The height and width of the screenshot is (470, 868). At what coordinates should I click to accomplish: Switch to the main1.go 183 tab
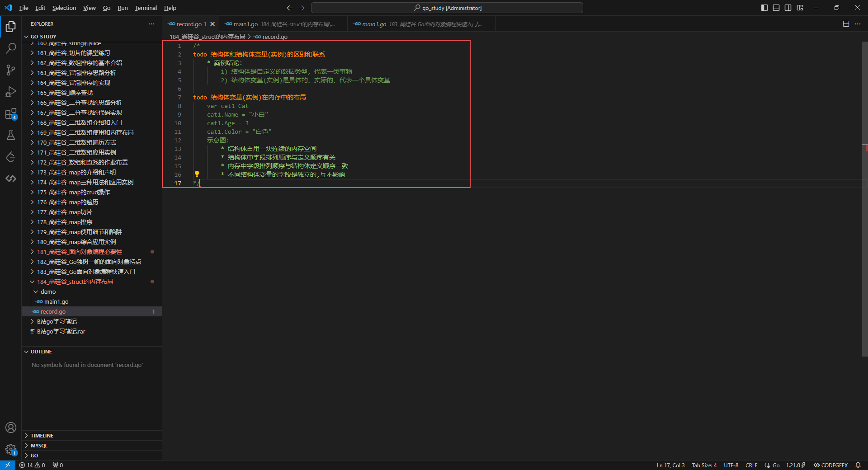(422, 24)
